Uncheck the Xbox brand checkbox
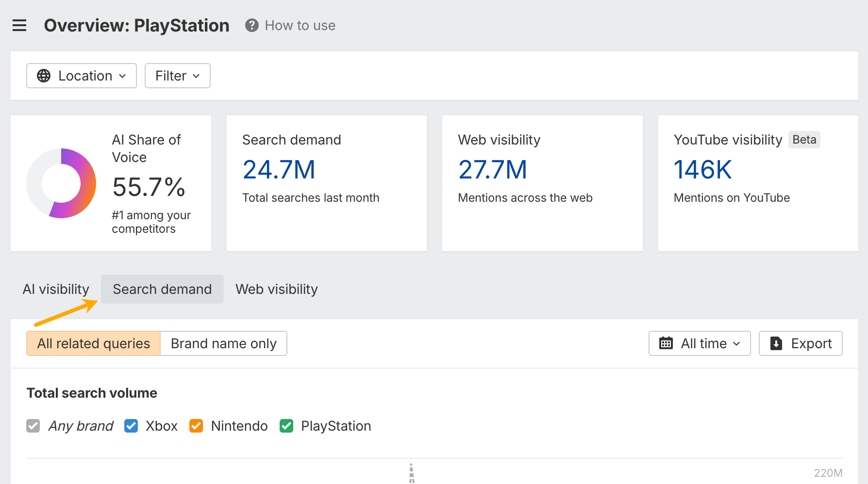 [131, 426]
